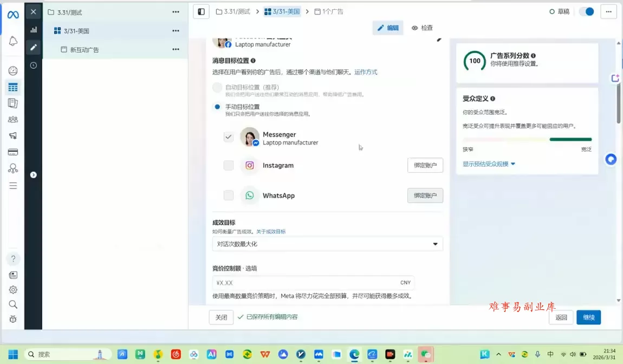Screen dimensions: 623x364
Task: Open the ad reporting pages icon
Action: pyautogui.click(x=12, y=103)
